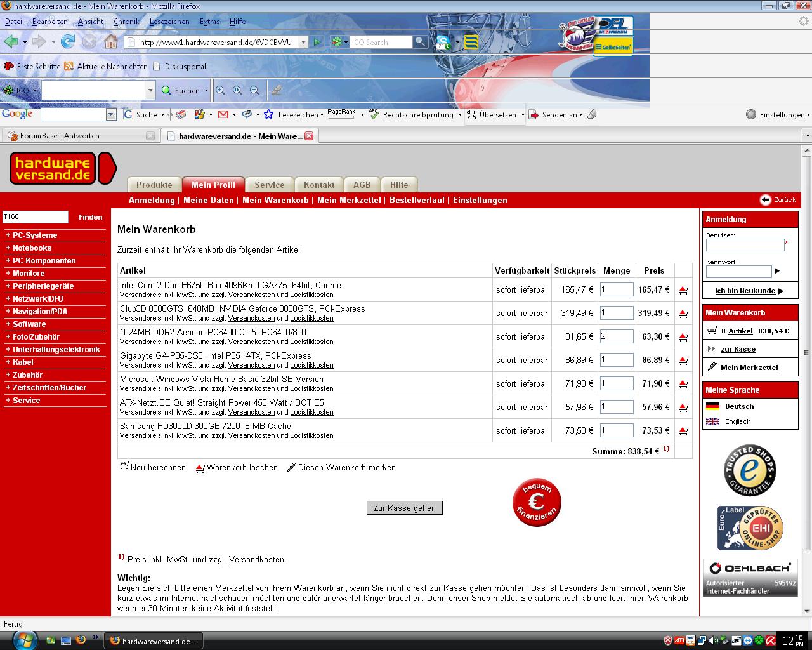
Task: Click the Kennwort password field
Action: 738,272
